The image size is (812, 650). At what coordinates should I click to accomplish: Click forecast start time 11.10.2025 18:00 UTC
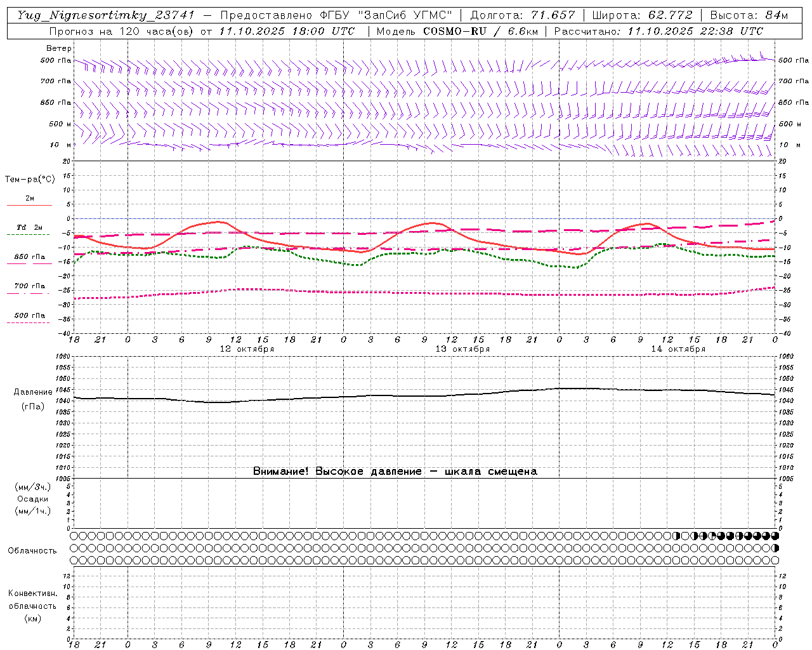point(287,31)
